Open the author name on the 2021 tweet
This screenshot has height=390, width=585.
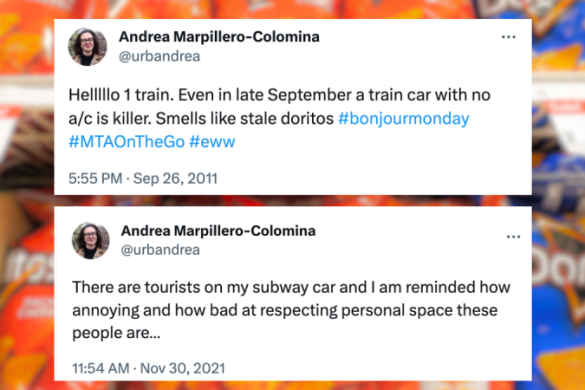(x=218, y=231)
